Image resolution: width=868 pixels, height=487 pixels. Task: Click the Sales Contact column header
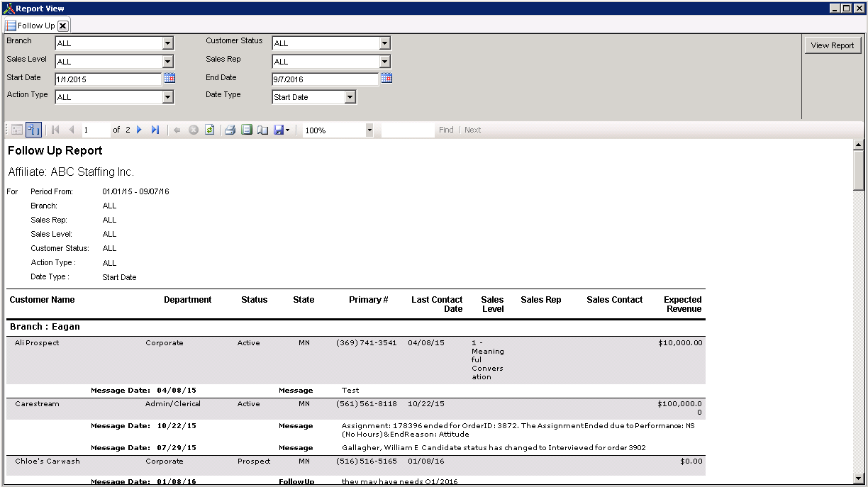coord(615,300)
